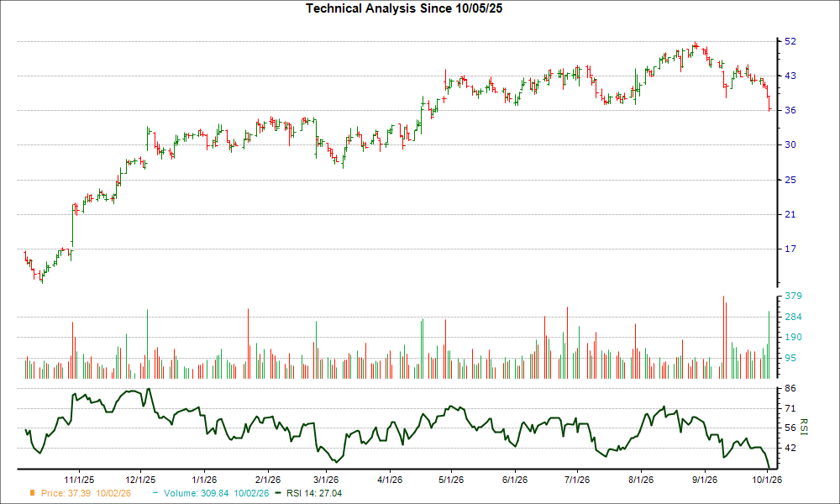Click the 7/1/26 date label

coord(577,480)
